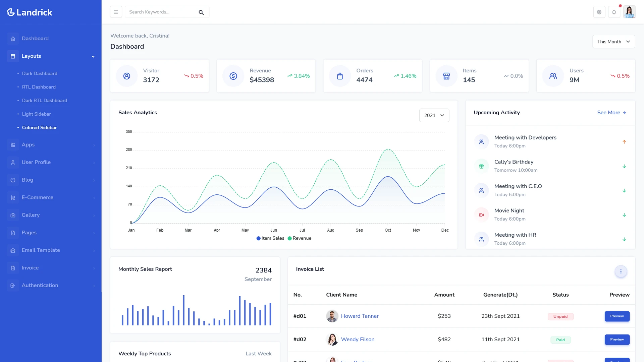Click the Blog sidebar icon

click(x=13, y=180)
